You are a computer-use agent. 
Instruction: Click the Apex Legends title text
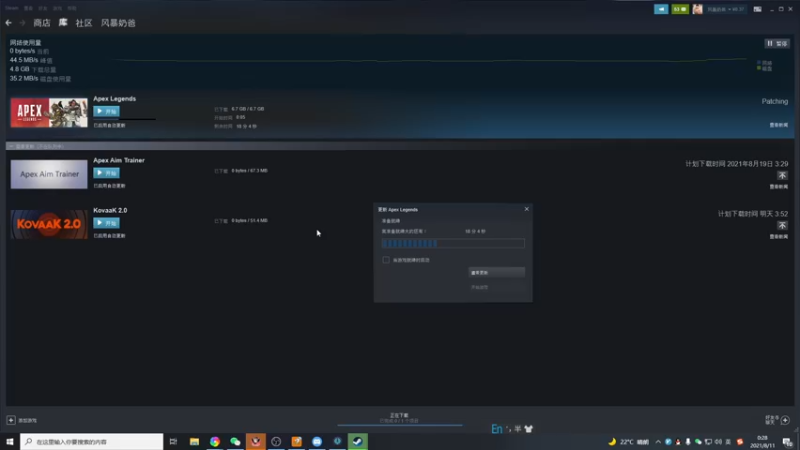(114, 98)
